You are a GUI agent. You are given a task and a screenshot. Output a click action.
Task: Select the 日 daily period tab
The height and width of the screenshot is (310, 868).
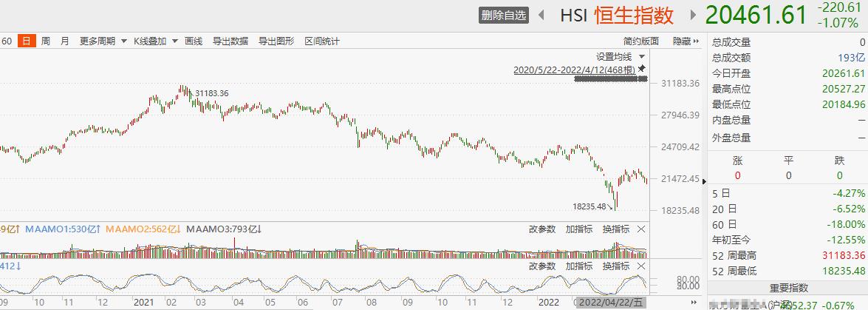click(x=26, y=41)
